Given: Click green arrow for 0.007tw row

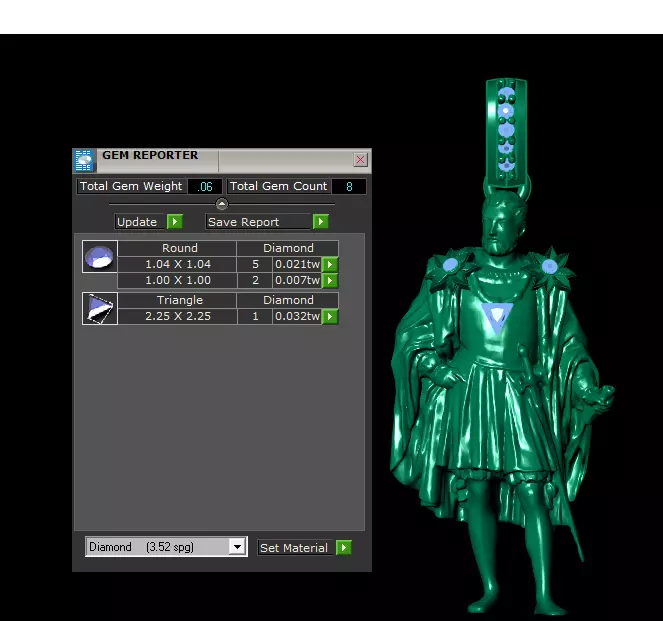Looking at the screenshot, I should pyautogui.click(x=330, y=280).
